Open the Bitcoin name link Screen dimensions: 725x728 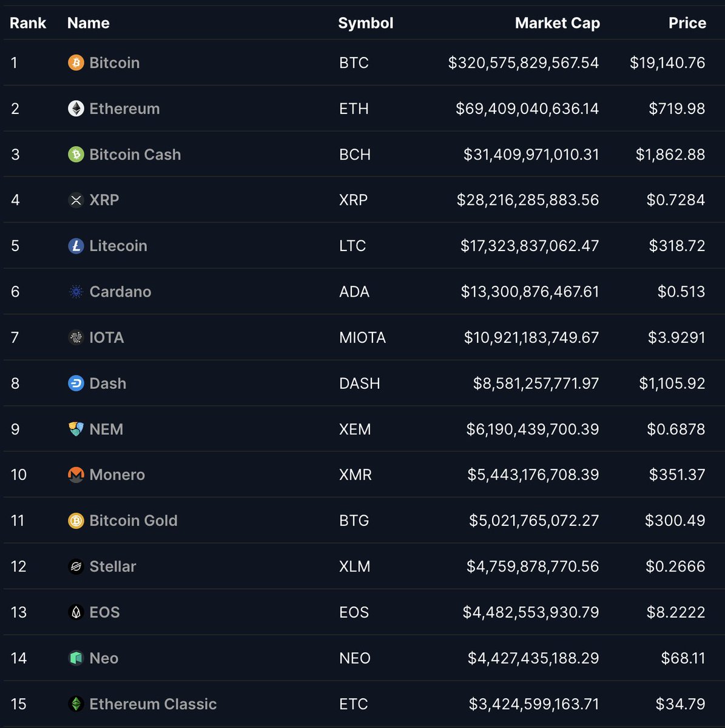pos(115,62)
